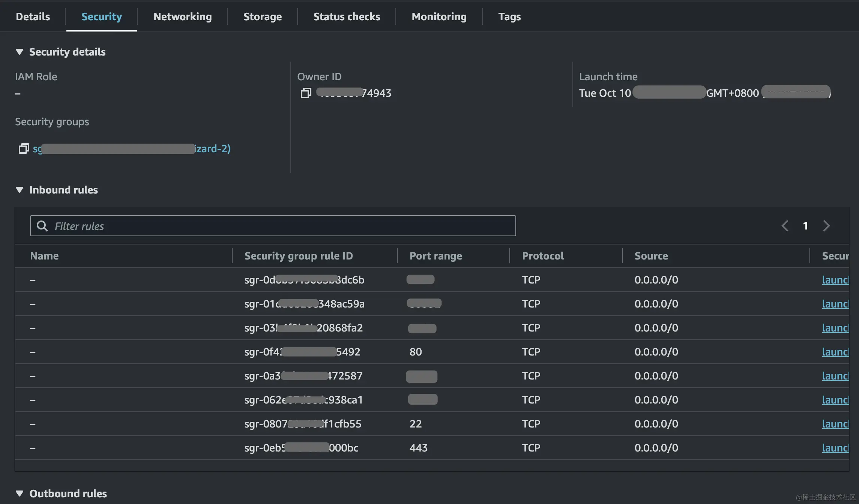Collapse the Outbound rules section
The height and width of the screenshot is (504, 859).
(20, 493)
